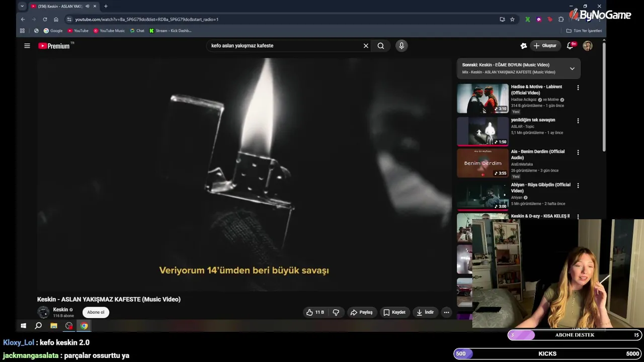Close the Keskin YouTube tab

[x=95, y=6]
